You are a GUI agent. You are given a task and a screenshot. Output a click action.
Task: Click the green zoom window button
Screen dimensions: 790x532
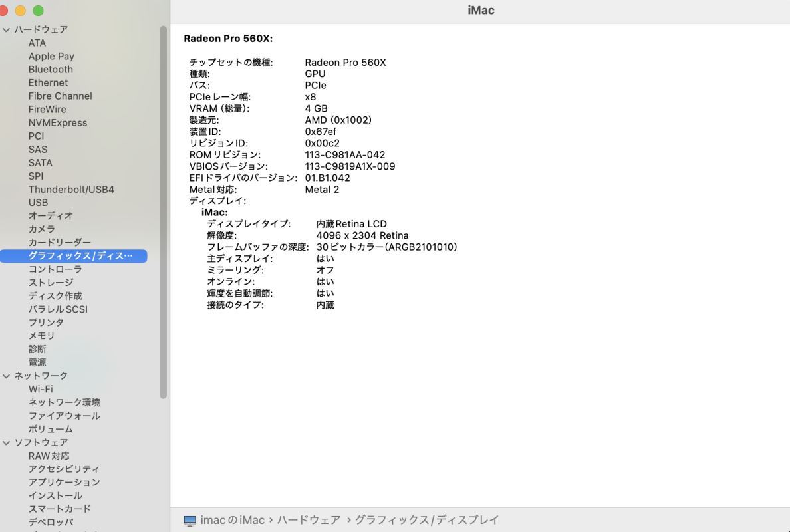pos(38,11)
